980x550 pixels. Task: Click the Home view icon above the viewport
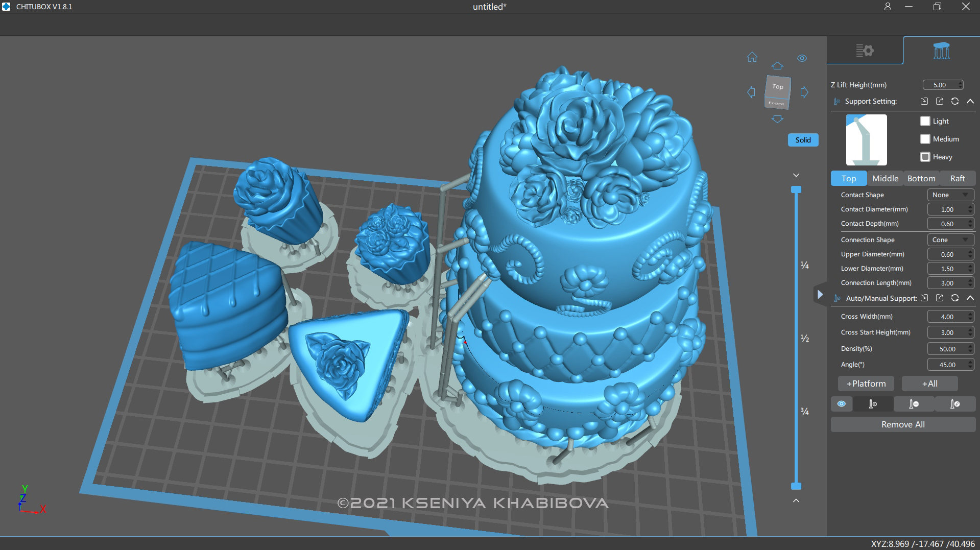point(752,58)
